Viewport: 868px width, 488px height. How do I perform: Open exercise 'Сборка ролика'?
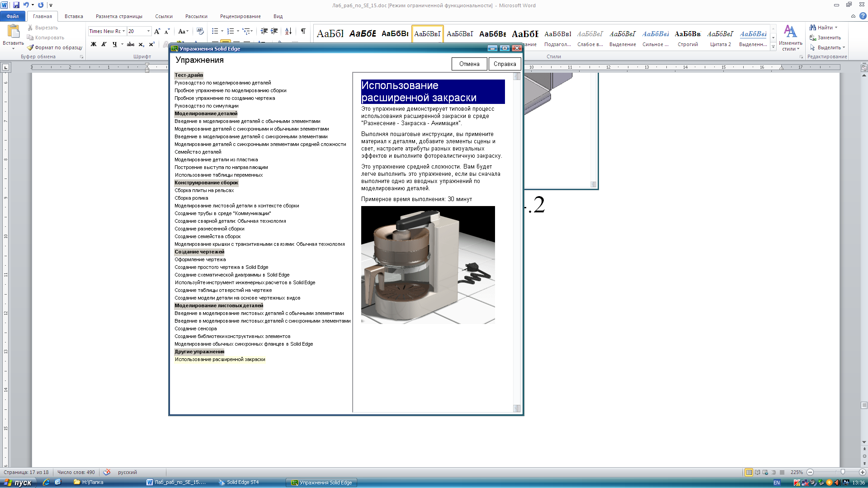(x=191, y=198)
